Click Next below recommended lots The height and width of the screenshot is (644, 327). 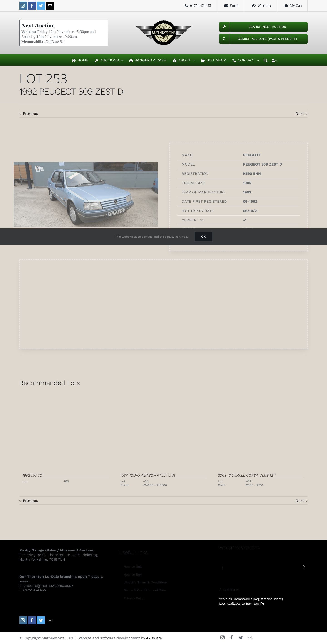tap(302, 500)
